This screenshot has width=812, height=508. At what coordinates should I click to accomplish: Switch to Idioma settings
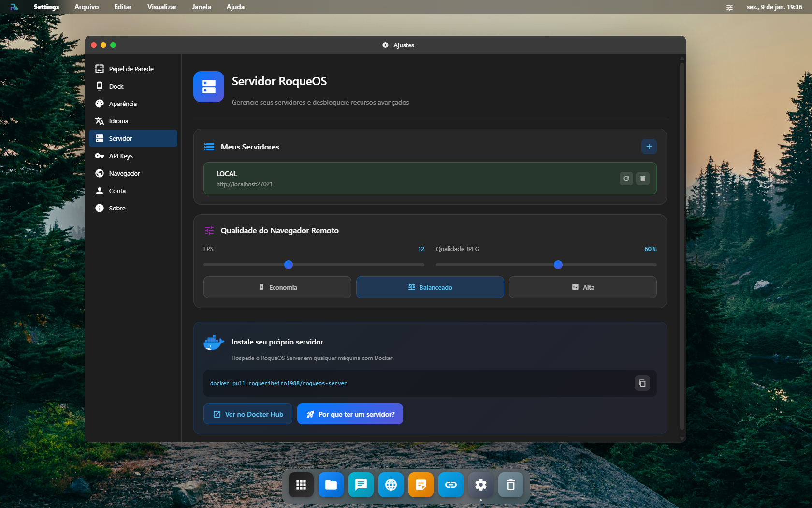click(x=133, y=121)
